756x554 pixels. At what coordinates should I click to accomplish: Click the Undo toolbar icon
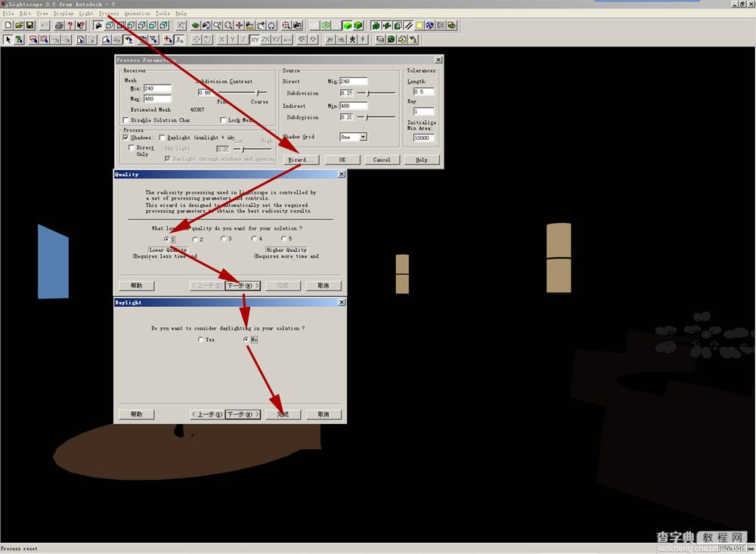coord(45,25)
